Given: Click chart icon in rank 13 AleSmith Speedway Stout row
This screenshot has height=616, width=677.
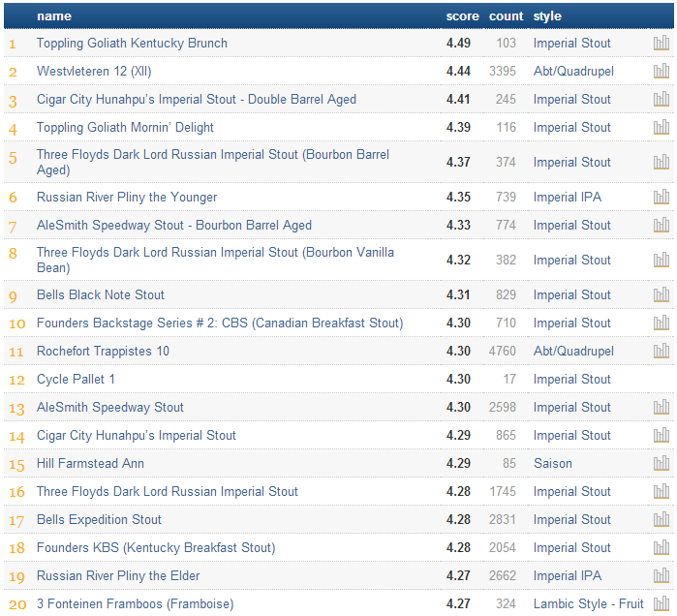Looking at the screenshot, I should point(662,407).
